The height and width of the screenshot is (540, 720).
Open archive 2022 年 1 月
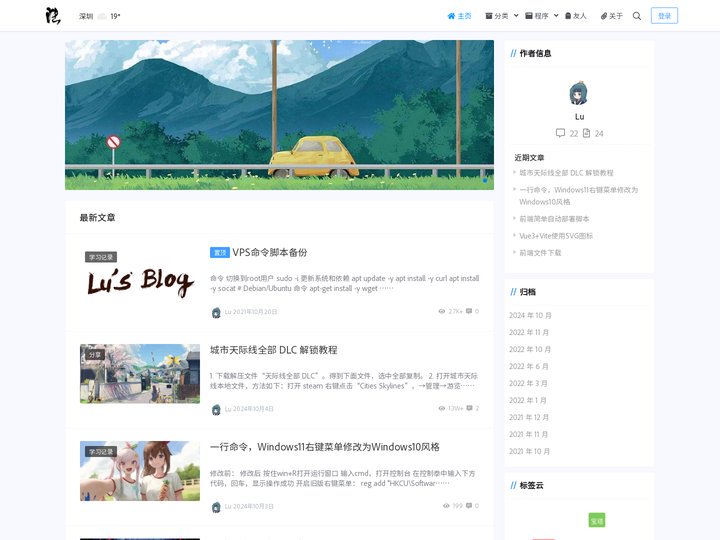[528, 400]
